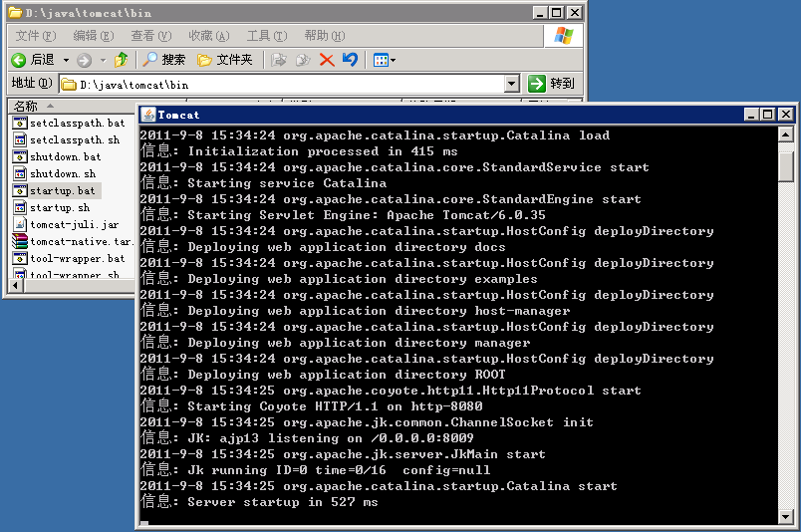Click Explorer window title bar folder icon
Screen dimensions: 801x532
pyautogui.click(x=15, y=12)
